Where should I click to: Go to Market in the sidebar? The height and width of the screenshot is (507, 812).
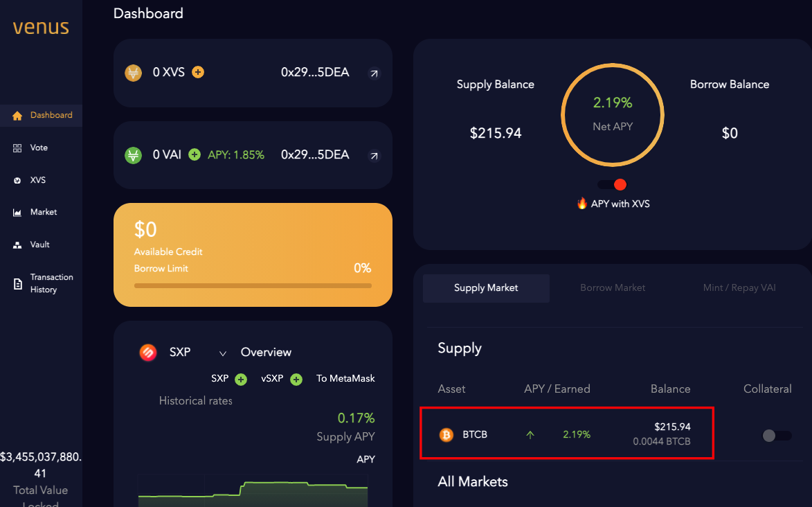(x=43, y=212)
